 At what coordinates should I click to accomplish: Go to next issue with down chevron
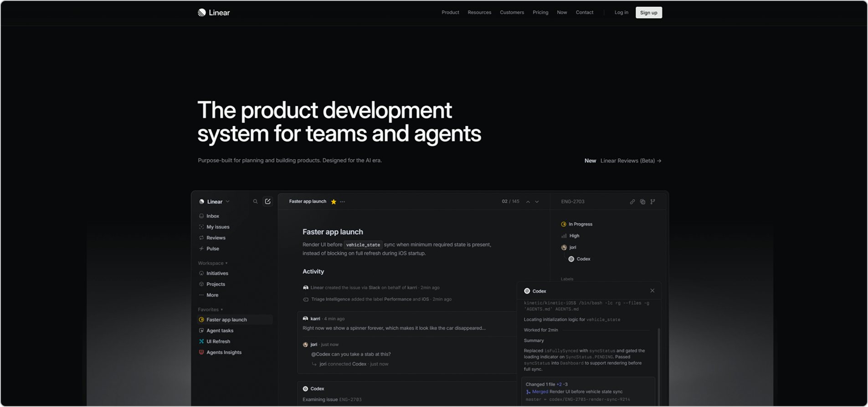pyautogui.click(x=537, y=202)
